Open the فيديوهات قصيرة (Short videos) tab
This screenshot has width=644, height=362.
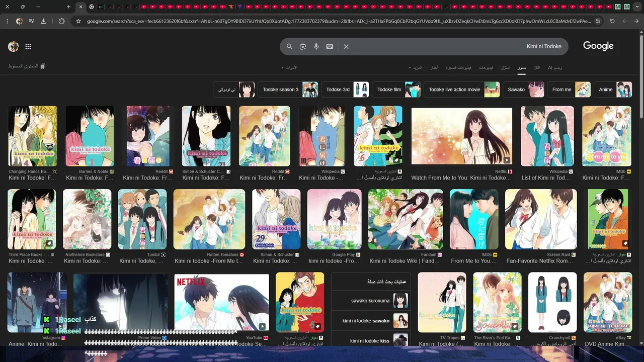click(458, 67)
